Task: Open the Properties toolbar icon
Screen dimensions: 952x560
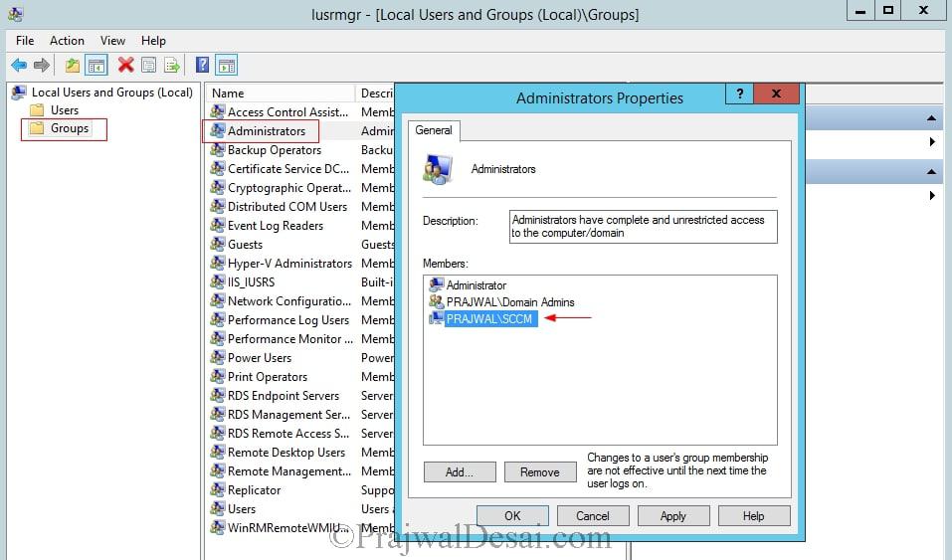Action: (x=149, y=65)
